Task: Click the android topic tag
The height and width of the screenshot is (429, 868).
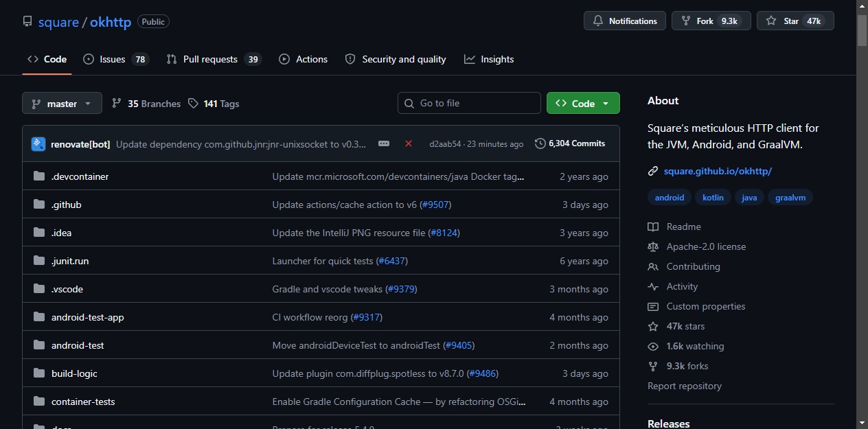Action: pyautogui.click(x=670, y=198)
